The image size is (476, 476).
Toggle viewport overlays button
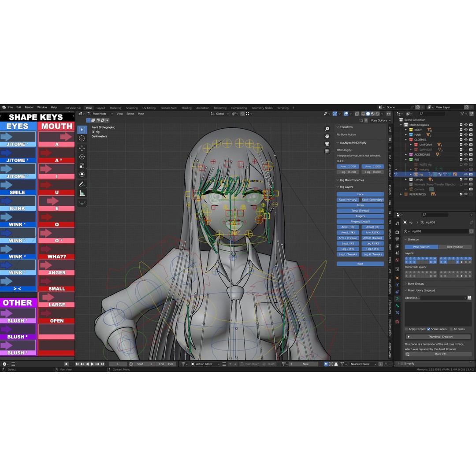click(346, 114)
